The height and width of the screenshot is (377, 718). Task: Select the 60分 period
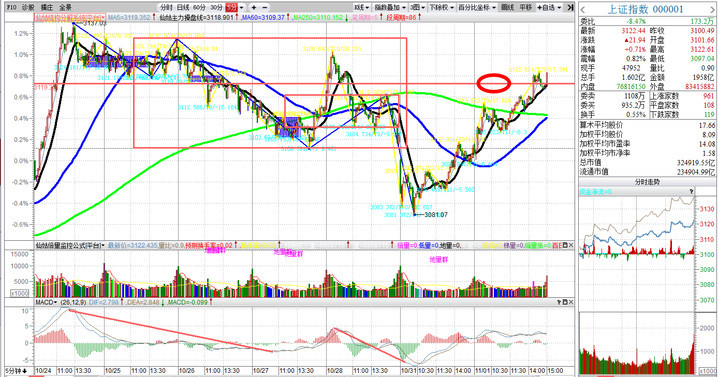coord(199,7)
